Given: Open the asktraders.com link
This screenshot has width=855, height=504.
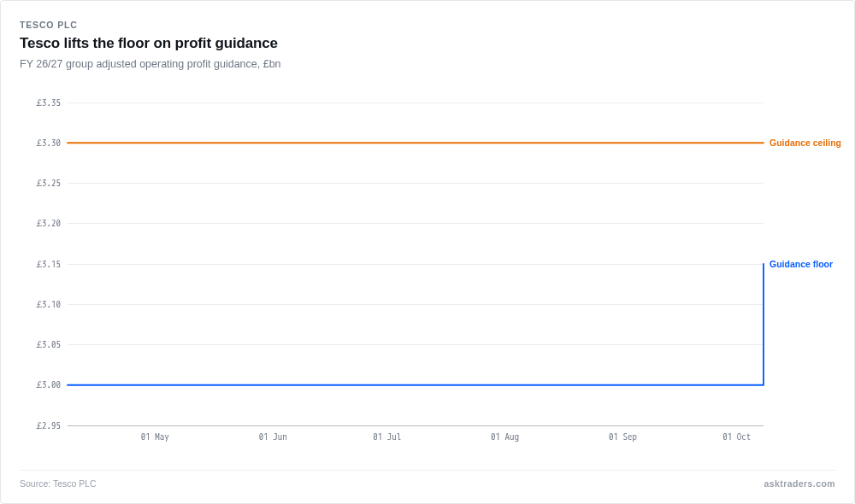Looking at the screenshot, I should (x=799, y=483).
